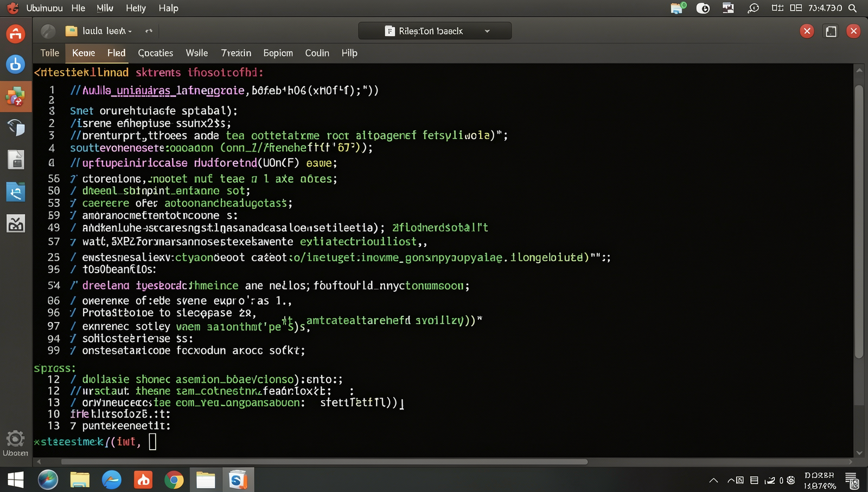
Task: Open the Tolle menu
Action: tap(49, 53)
